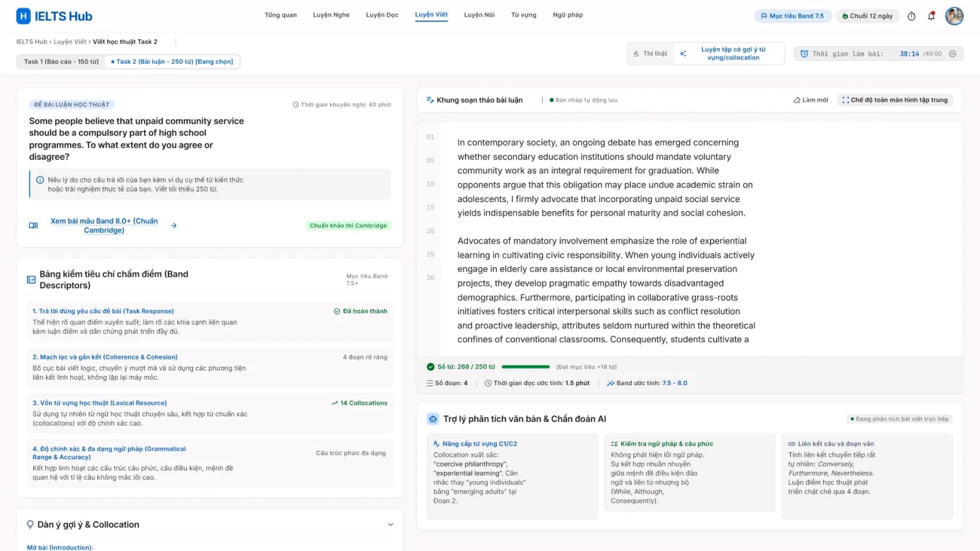The image size is (980, 551).
Task: Open the stopwatch timer icon in header
Action: pyautogui.click(x=911, y=16)
